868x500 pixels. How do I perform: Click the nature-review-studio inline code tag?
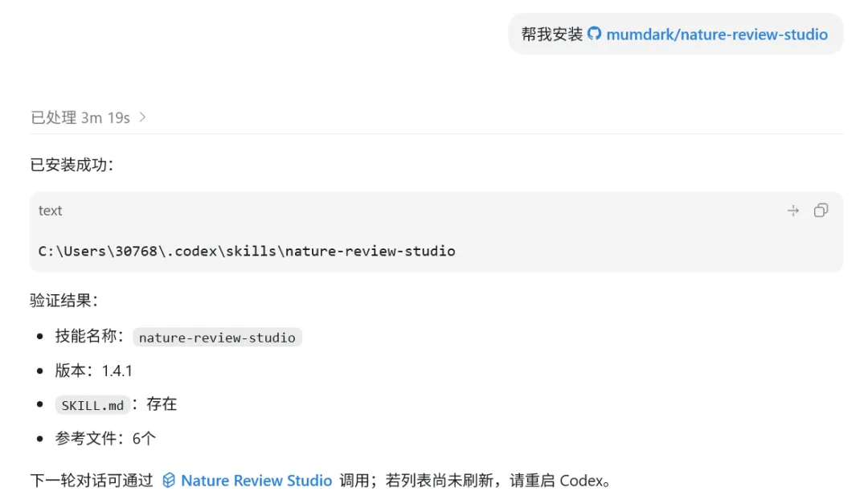point(217,337)
